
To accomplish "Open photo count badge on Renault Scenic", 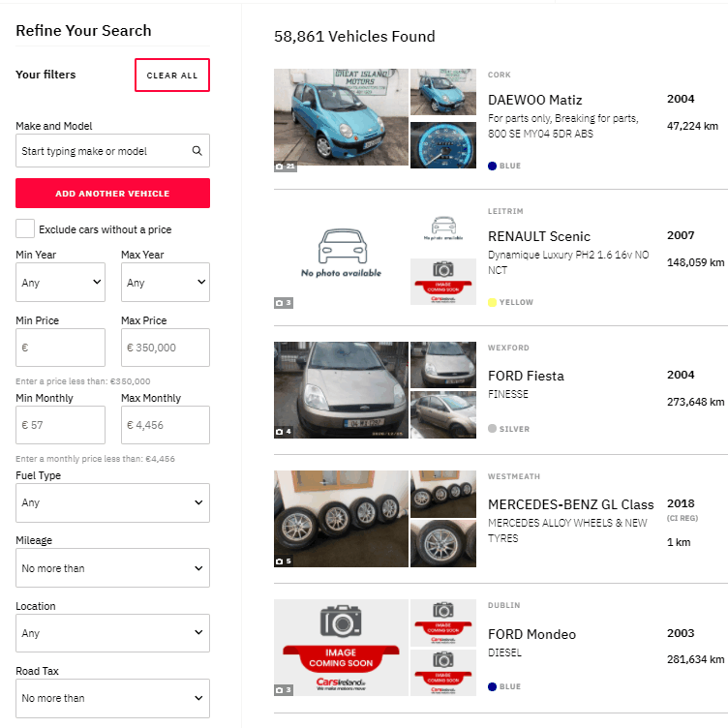I will coord(284,303).
